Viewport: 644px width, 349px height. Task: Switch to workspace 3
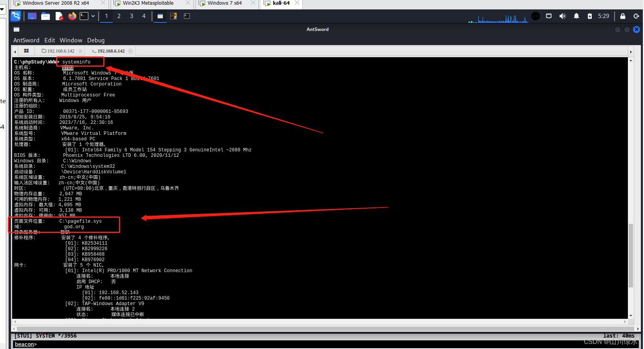(132, 16)
